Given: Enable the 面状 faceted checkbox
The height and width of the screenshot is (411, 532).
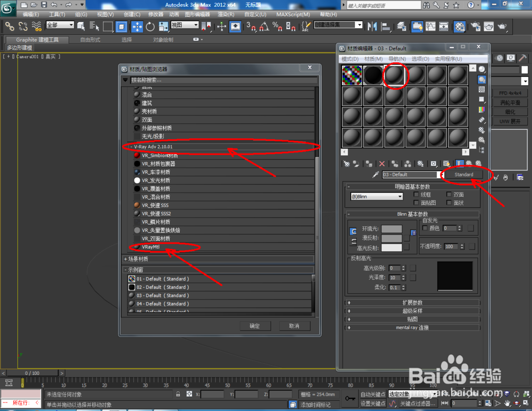Looking at the screenshot, I should (449, 203).
